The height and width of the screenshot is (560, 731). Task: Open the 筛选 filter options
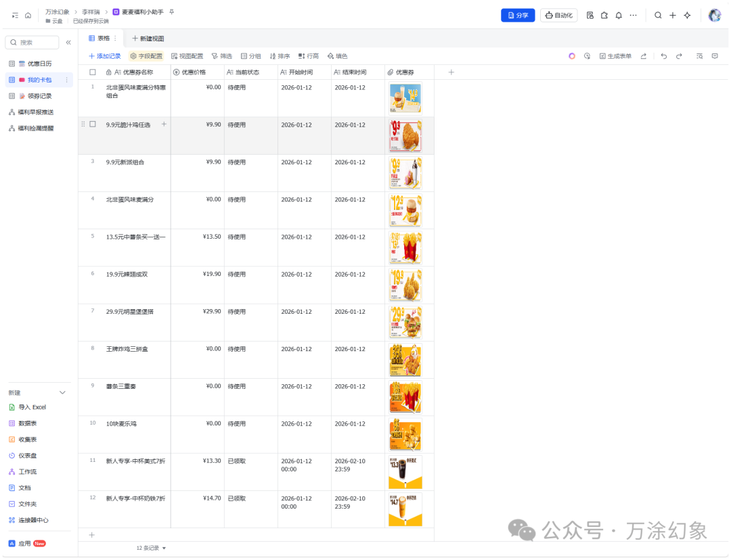[222, 55]
